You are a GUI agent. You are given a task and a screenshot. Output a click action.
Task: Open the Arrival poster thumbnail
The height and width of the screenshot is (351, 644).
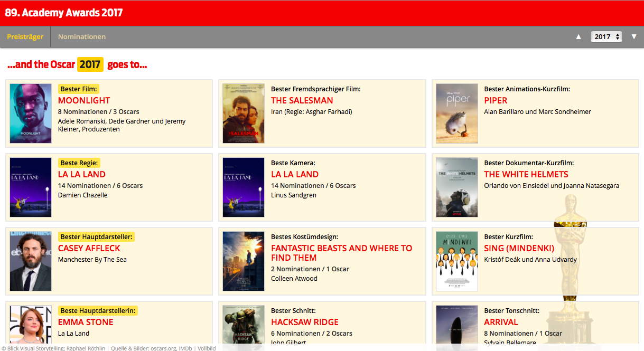click(457, 325)
